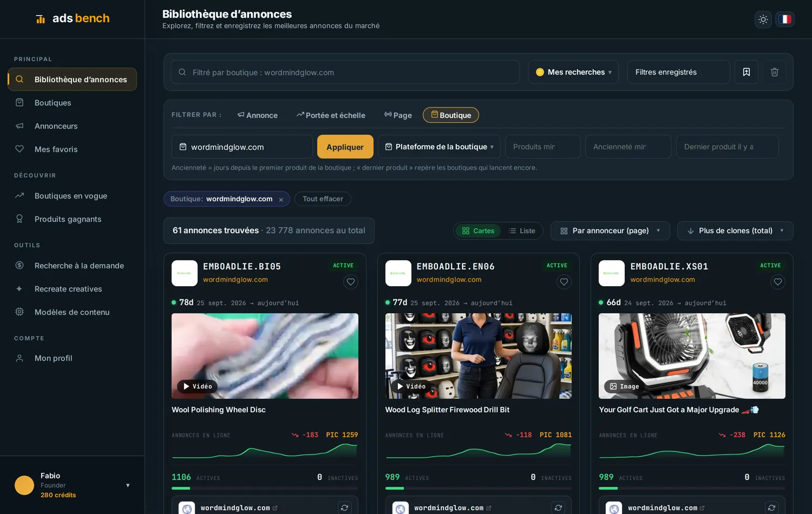Open the Plus de clones (total) sort dropdown
812x514 pixels.
(735, 231)
